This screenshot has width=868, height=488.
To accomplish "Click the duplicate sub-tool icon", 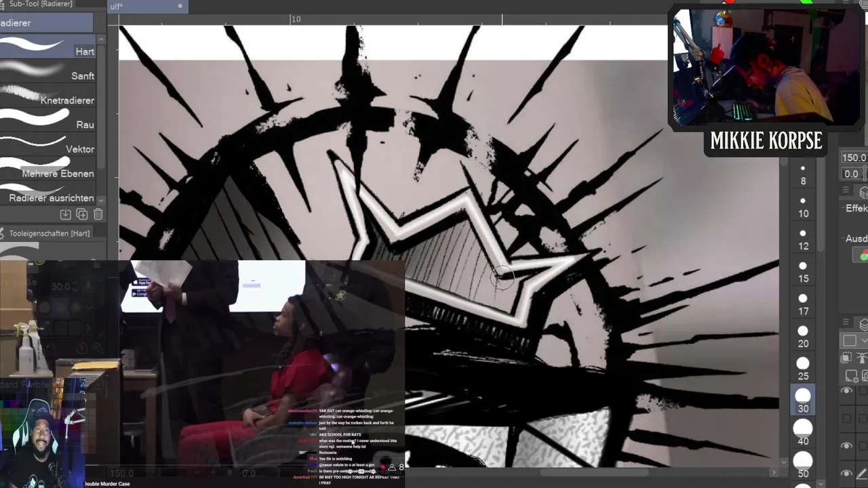I will point(82,215).
